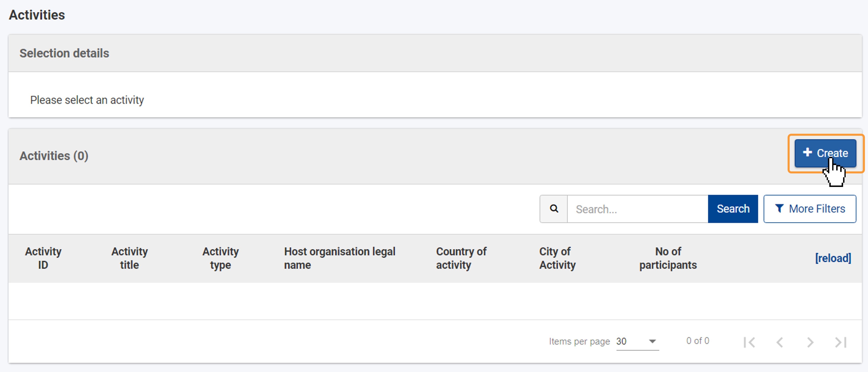Screen dimensions: 868x372
Task: Click the Activity type column header
Action: 220,258
